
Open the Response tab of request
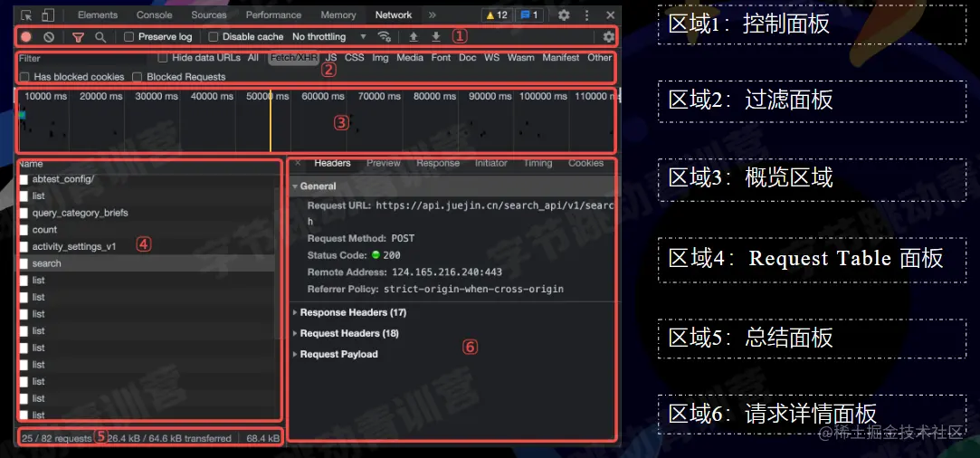tap(438, 163)
